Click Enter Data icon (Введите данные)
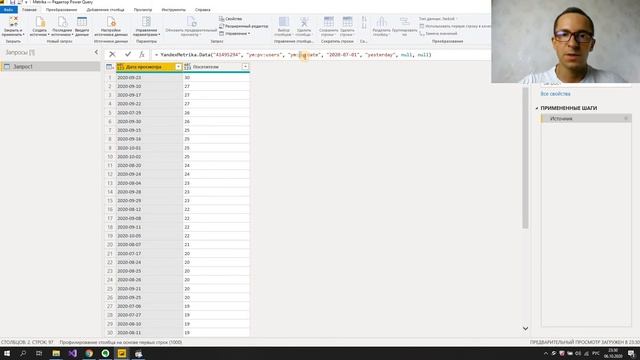The width and height of the screenshot is (640, 360). point(82,26)
